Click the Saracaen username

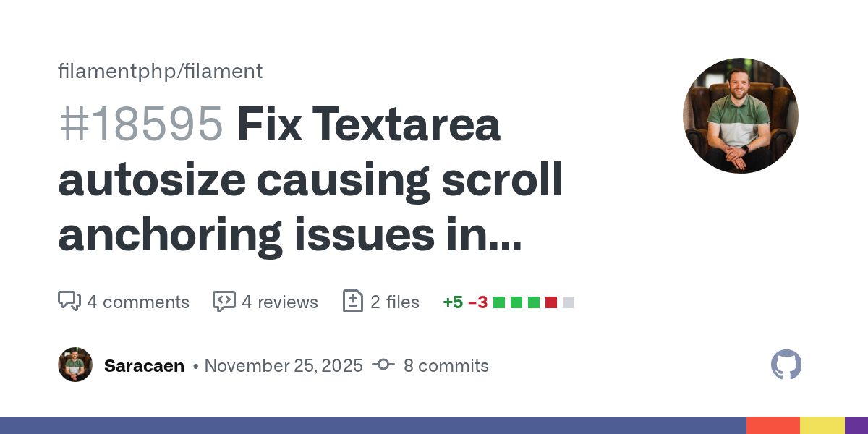pos(144,366)
